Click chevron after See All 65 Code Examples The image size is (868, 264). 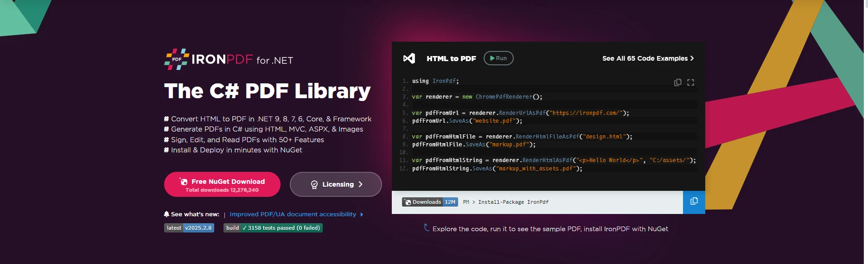(x=692, y=58)
